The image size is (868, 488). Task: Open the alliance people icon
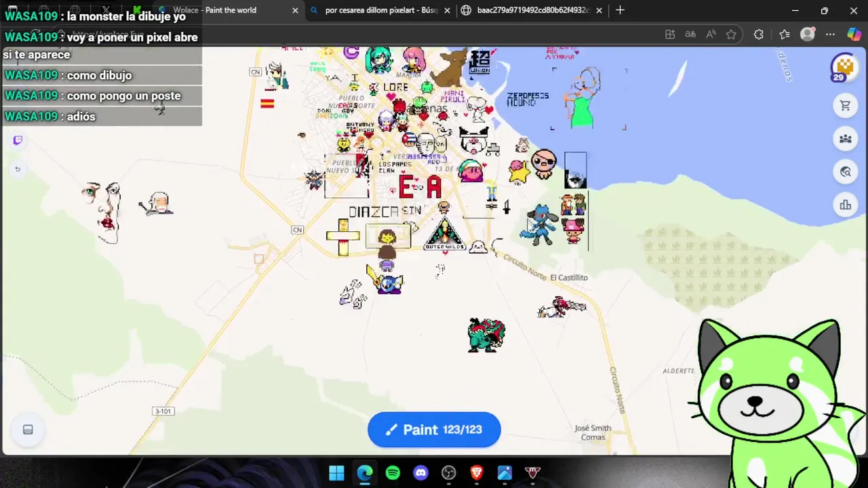[845, 139]
